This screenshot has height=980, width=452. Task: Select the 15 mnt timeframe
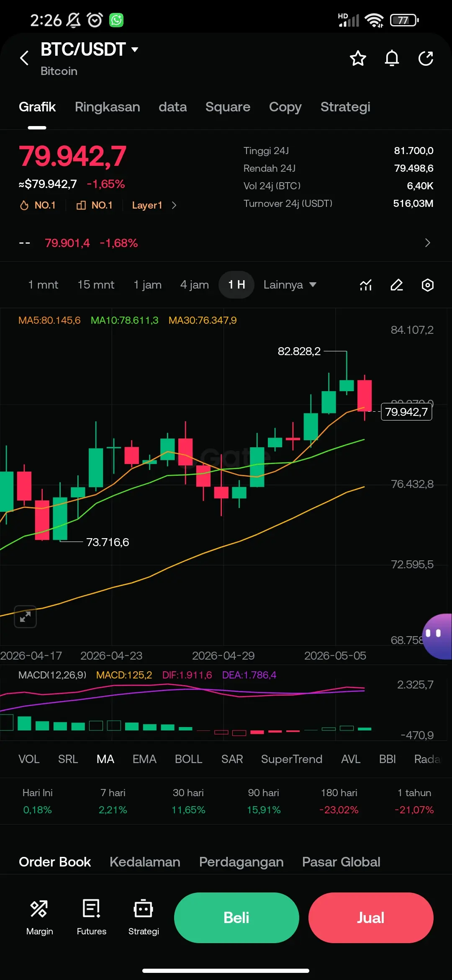coord(96,285)
